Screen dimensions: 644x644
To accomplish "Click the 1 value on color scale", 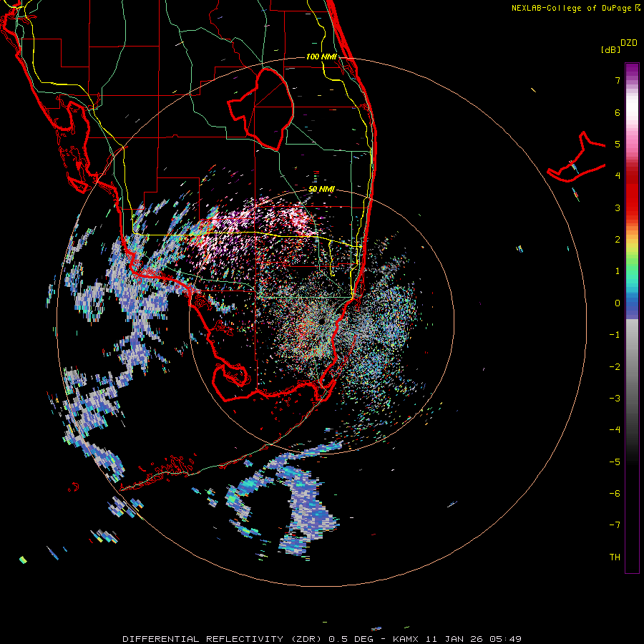I will [x=618, y=271].
